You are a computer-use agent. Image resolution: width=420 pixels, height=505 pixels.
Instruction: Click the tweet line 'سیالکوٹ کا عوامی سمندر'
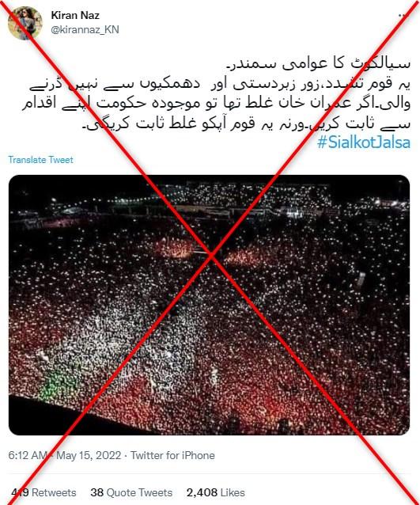coord(319,64)
